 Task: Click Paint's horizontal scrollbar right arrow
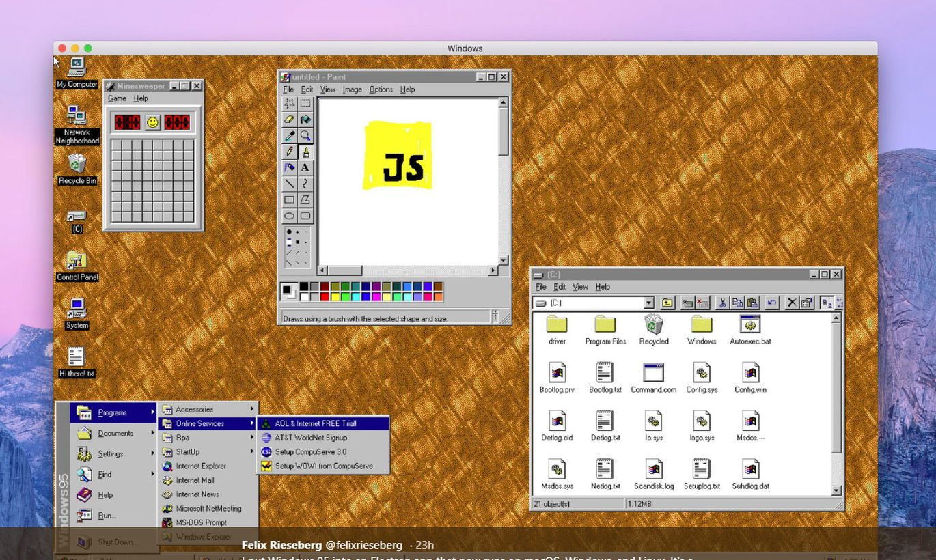pos(493,271)
